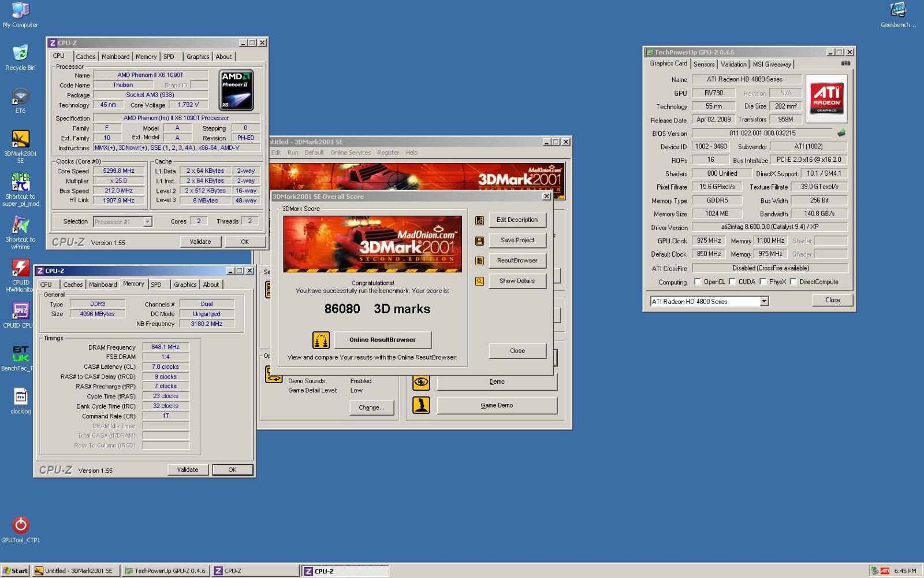Switch to Untitled - 3DMark2001 SE taskbar button
The width and height of the screenshot is (924, 578).
click(x=76, y=570)
